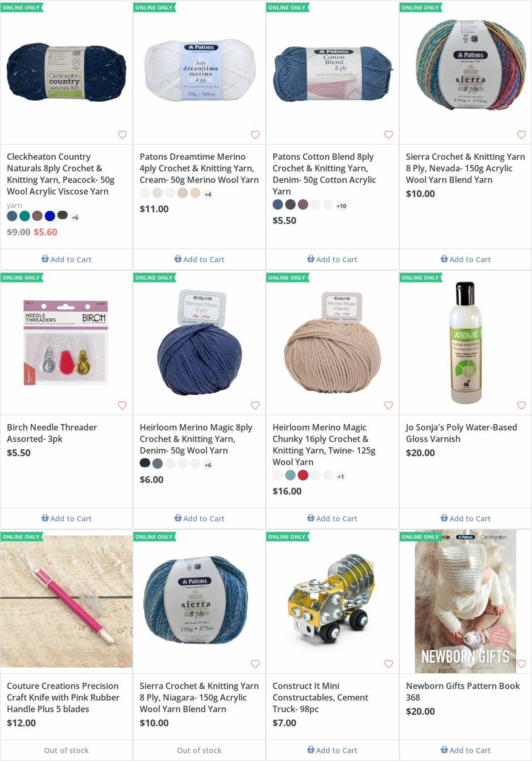This screenshot has width=532, height=761.
Task: Open Couture Creations Precision Craft Knife title
Action: click(x=63, y=698)
